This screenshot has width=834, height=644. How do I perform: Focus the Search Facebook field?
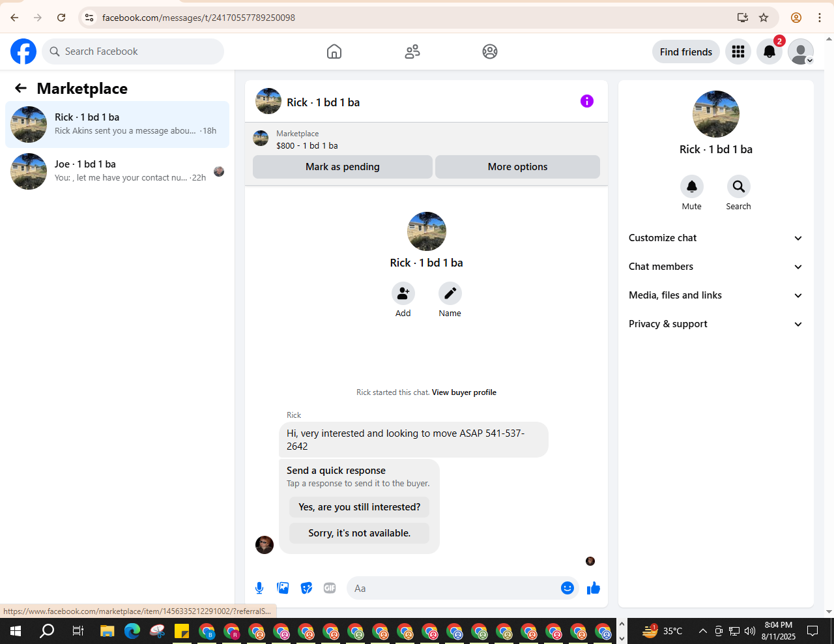click(x=133, y=51)
